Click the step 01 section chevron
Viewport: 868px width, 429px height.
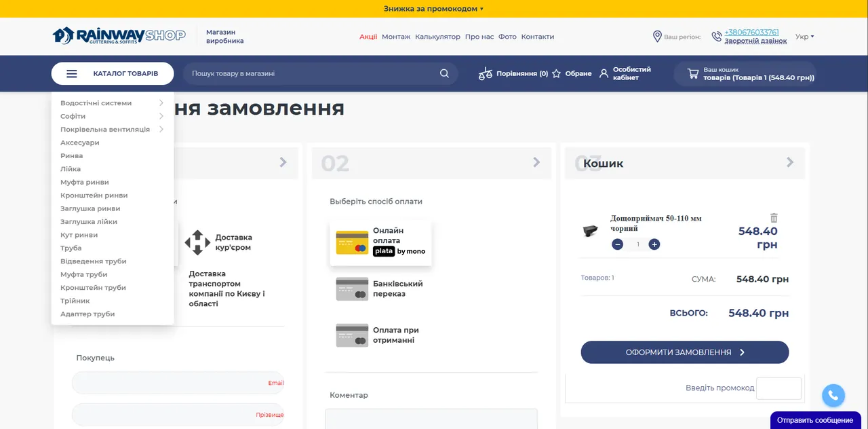click(283, 162)
